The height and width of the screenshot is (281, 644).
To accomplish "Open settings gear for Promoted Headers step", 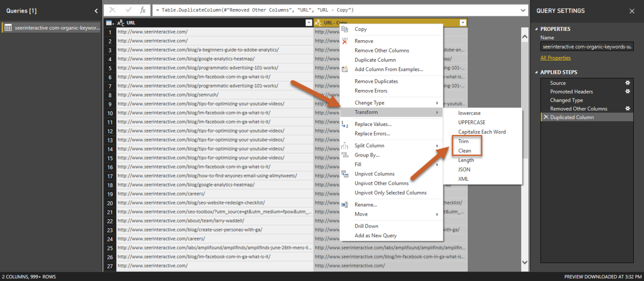I will 627,91.
